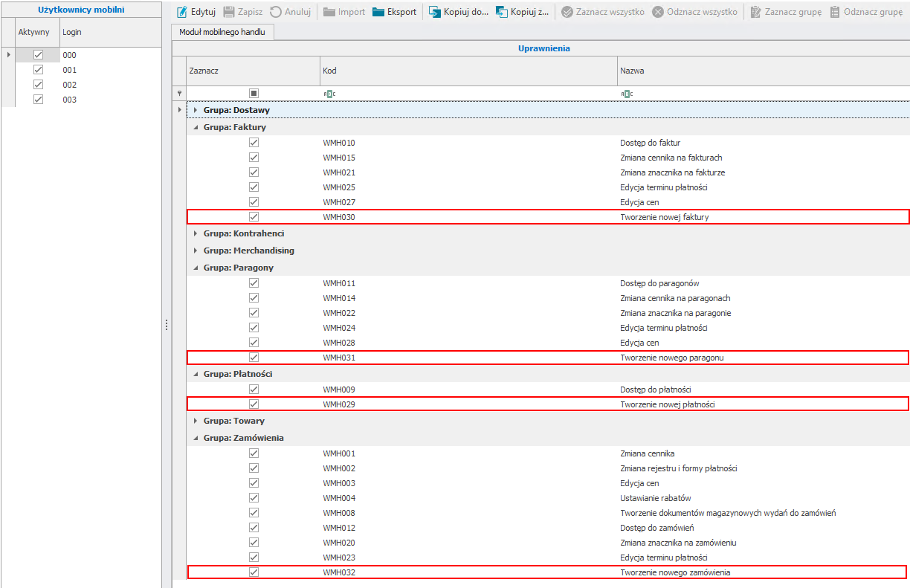
Task: Open the Moduł mobilnego handlu tab
Action: point(223,32)
